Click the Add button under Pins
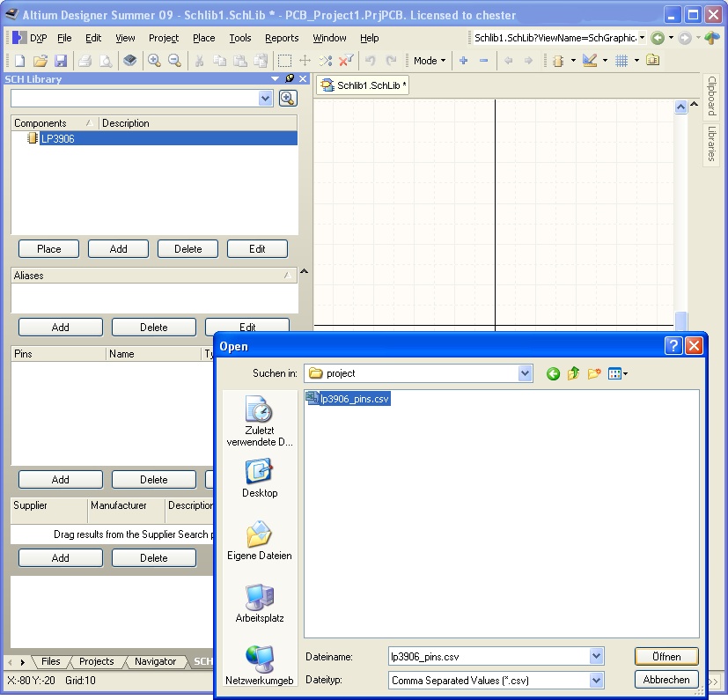 point(61,480)
